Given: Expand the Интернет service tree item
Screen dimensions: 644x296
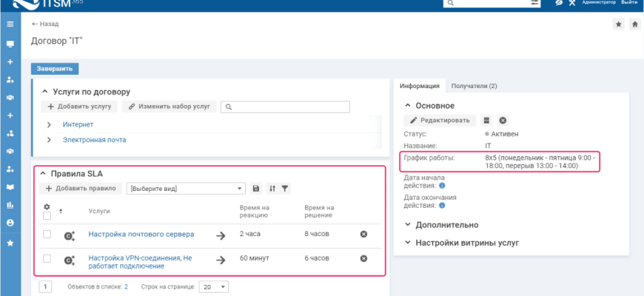Looking at the screenshot, I should [x=49, y=124].
